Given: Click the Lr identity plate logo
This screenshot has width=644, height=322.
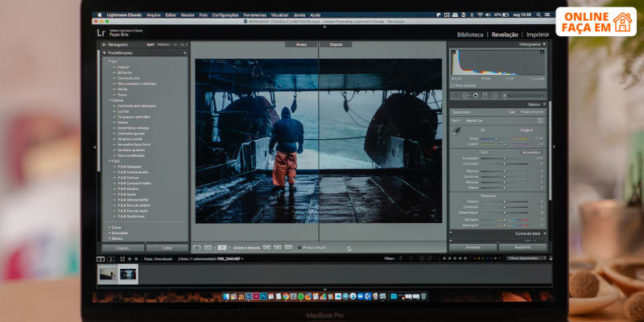Looking at the screenshot, I should pos(101,33).
